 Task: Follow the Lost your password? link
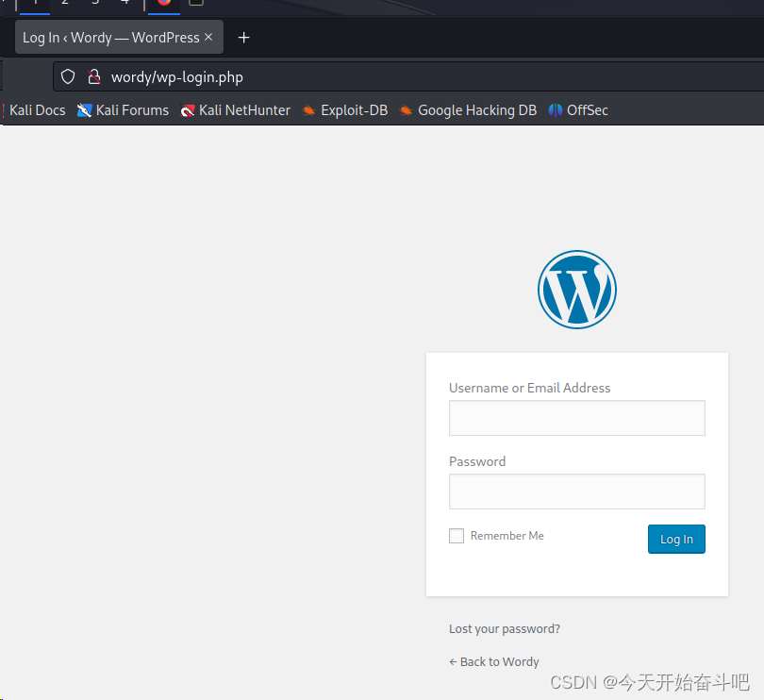pyautogui.click(x=505, y=629)
